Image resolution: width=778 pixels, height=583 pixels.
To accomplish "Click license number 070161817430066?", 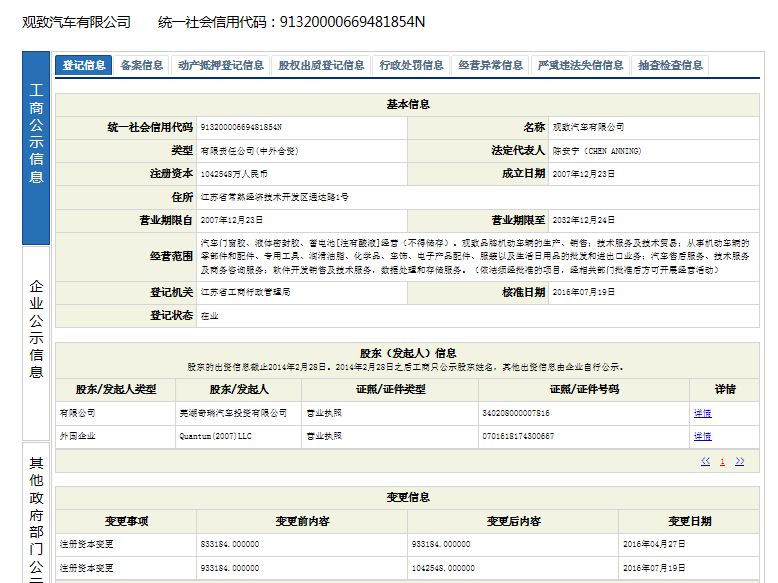I will point(518,436).
